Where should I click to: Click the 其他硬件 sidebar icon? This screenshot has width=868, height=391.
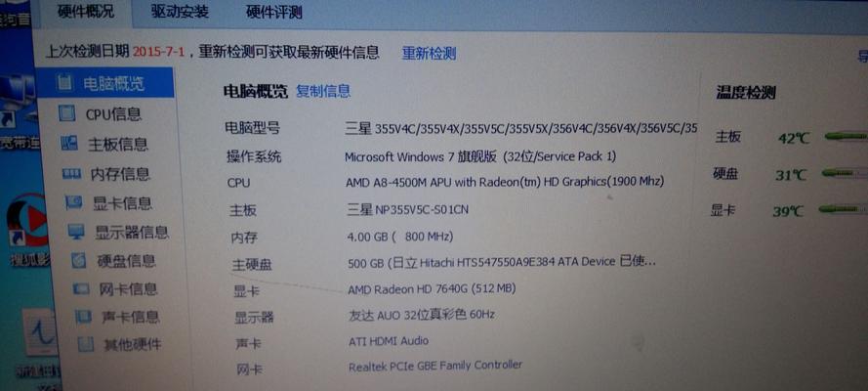point(85,344)
